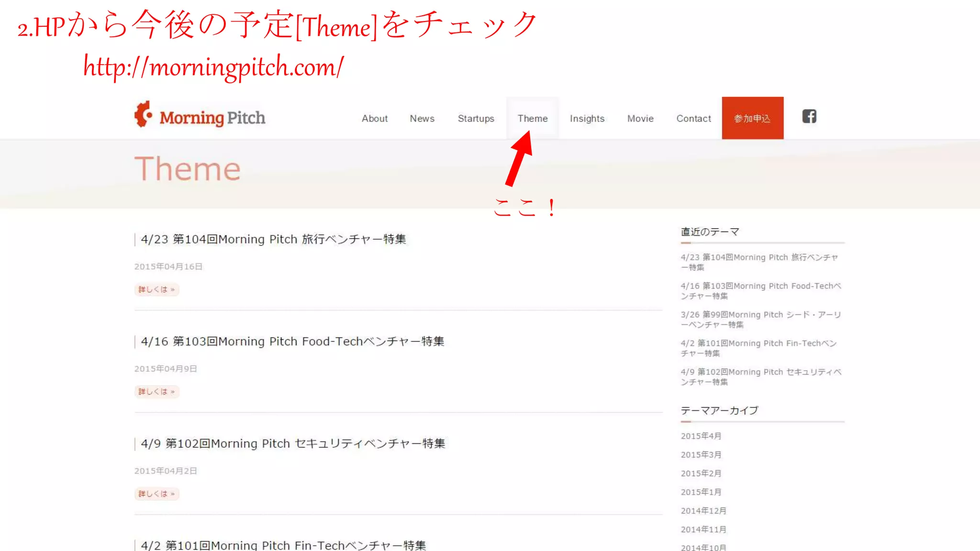Image resolution: width=980 pixels, height=551 pixels.
Task: Click the date text 2015年04月16日
Action: click(168, 266)
